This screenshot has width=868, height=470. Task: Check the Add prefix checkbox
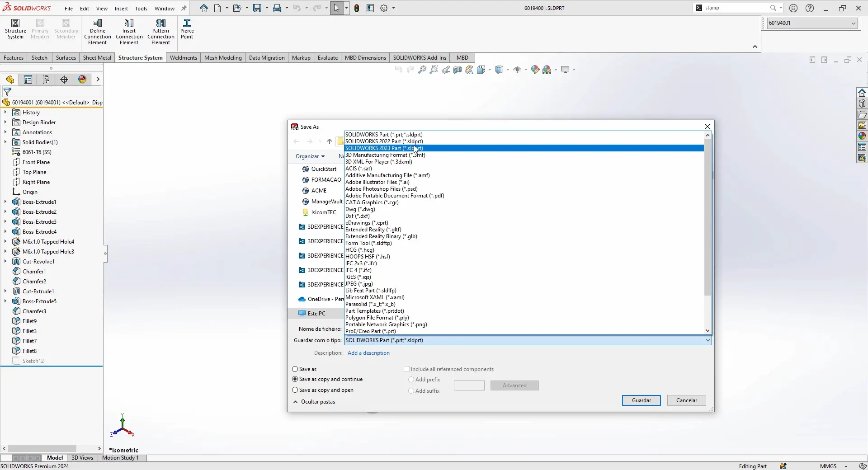pyautogui.click(x=411, y=380)
